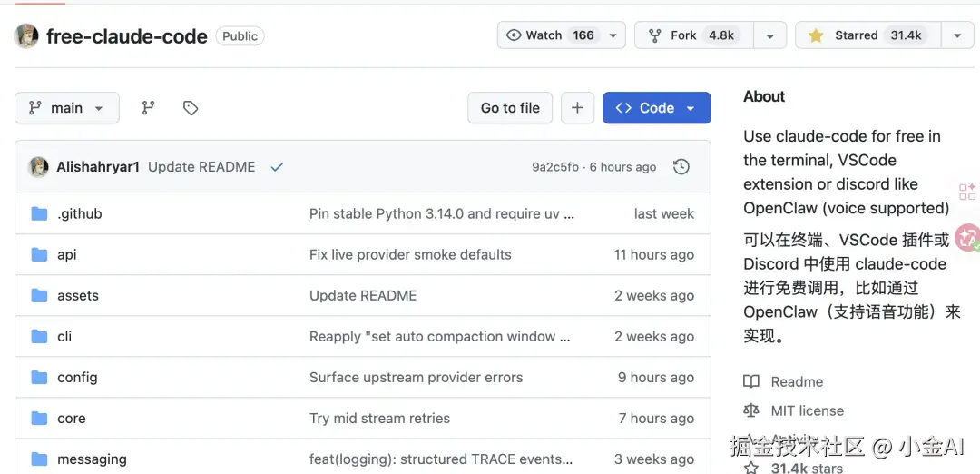
Task: Open the config folder
Action: pyautogui.click(x=77, y=377)
